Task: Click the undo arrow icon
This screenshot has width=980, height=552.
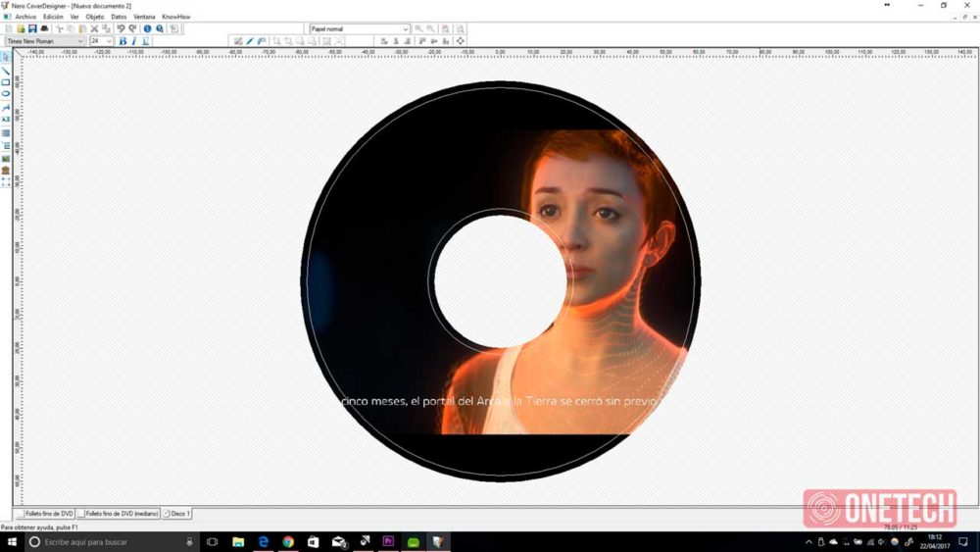Action: [x=121, y=28]
